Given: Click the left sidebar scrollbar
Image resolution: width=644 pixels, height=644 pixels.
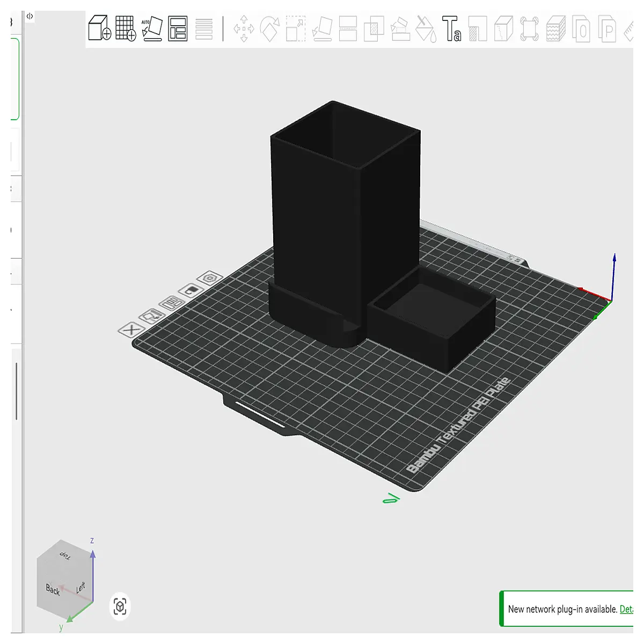Looking at the screenshot, I should (17, 391).
